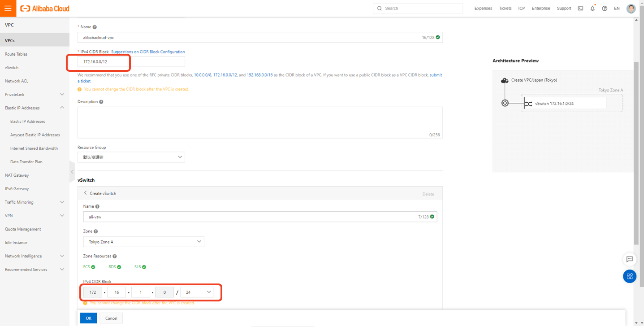This screenshot has width=644, height=327.
Task: Click the Alibaba Cloud logo
Action: (45, 9)
